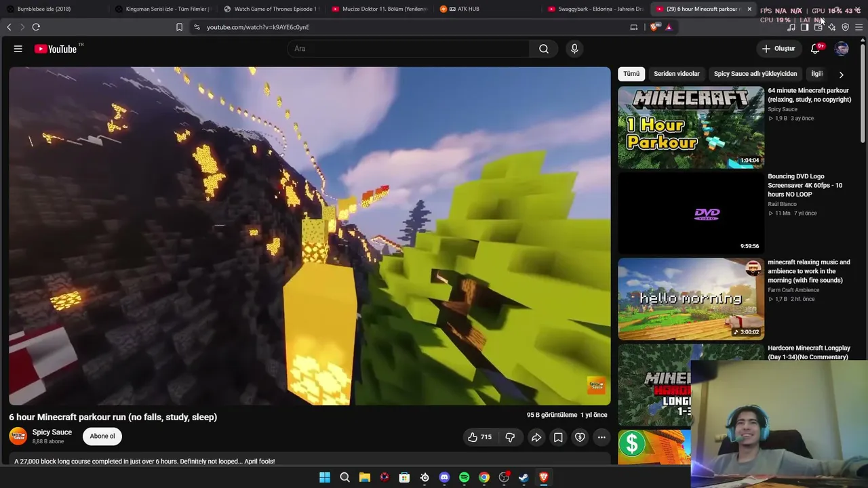The image size is (868, 488).
Task: Click the video description text
Action: [x=144, y=461]
